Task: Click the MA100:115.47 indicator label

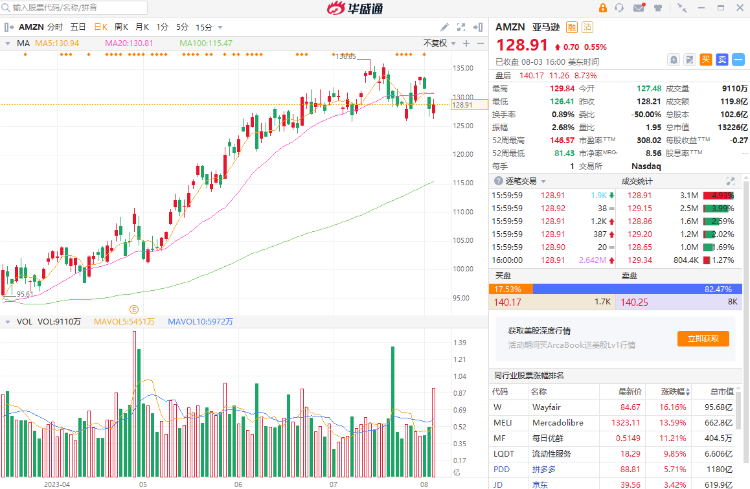Action: (206, 44)
